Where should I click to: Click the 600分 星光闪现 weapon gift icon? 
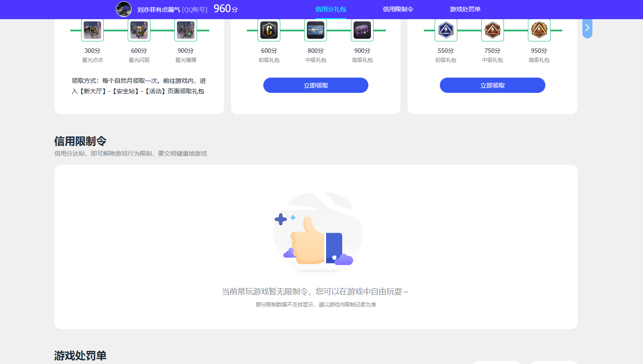pos(139,30)
